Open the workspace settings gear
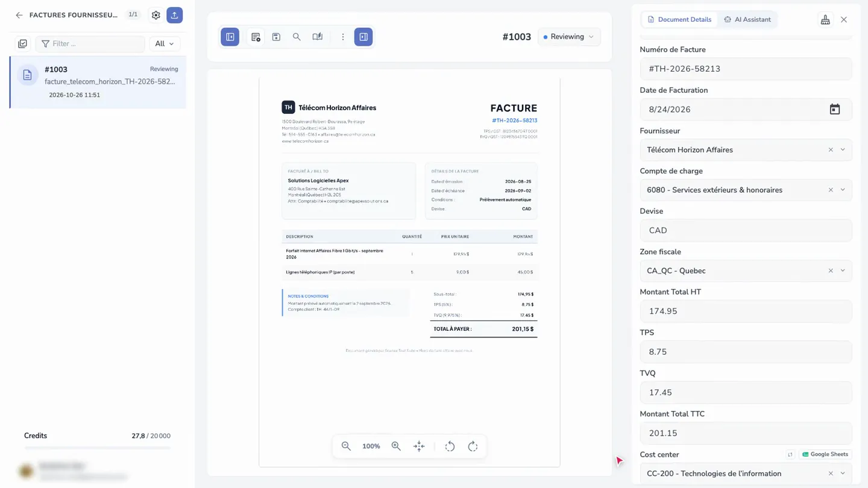The width and height of the screenshot is (868, 488). (156, 15)
